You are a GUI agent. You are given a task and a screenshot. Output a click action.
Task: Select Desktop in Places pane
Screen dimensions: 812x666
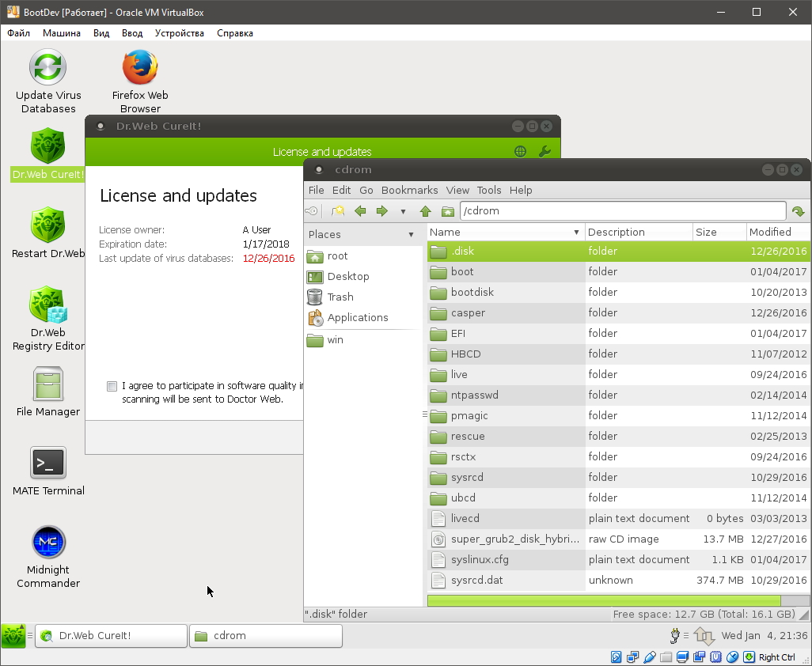362,276
